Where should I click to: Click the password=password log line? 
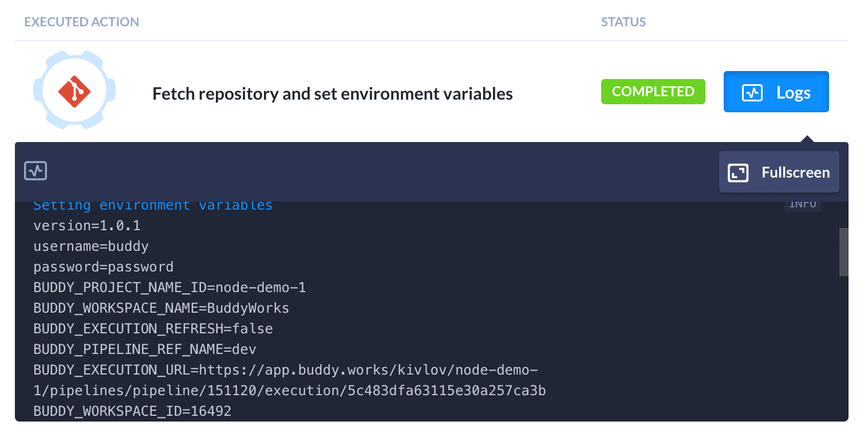(103, 267)
